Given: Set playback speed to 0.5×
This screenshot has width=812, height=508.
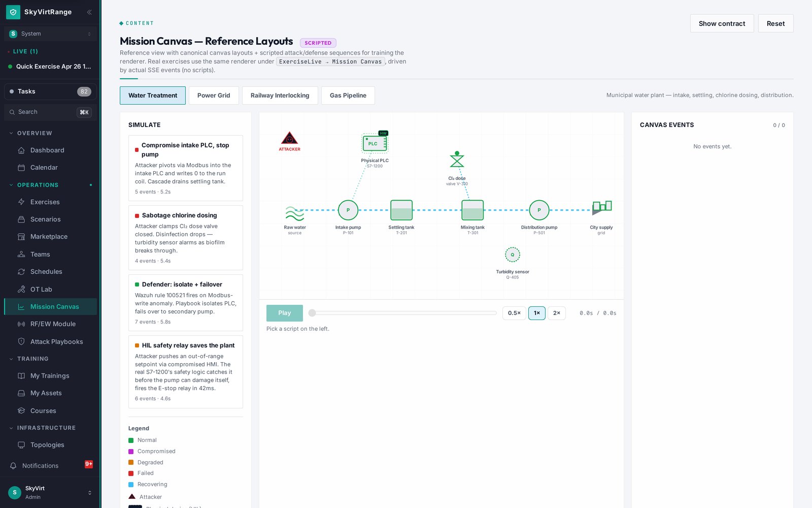Looking at the screenshot, I should tap(514, 313).
